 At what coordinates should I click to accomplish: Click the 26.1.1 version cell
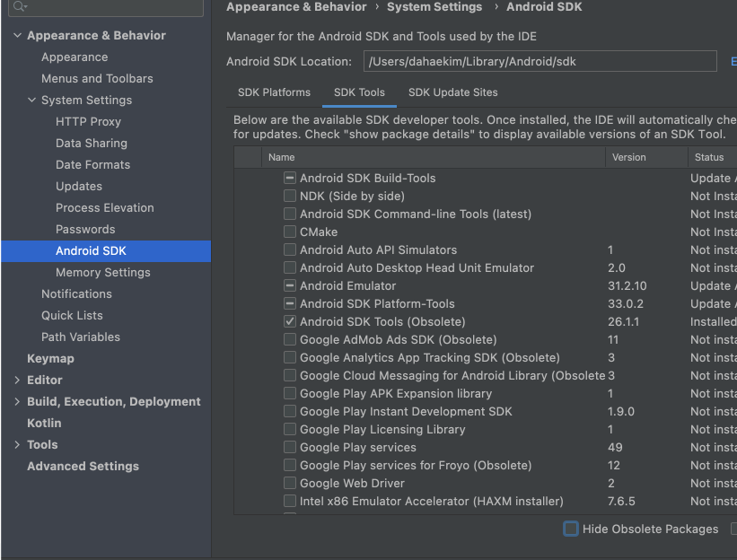pos(623,322)
